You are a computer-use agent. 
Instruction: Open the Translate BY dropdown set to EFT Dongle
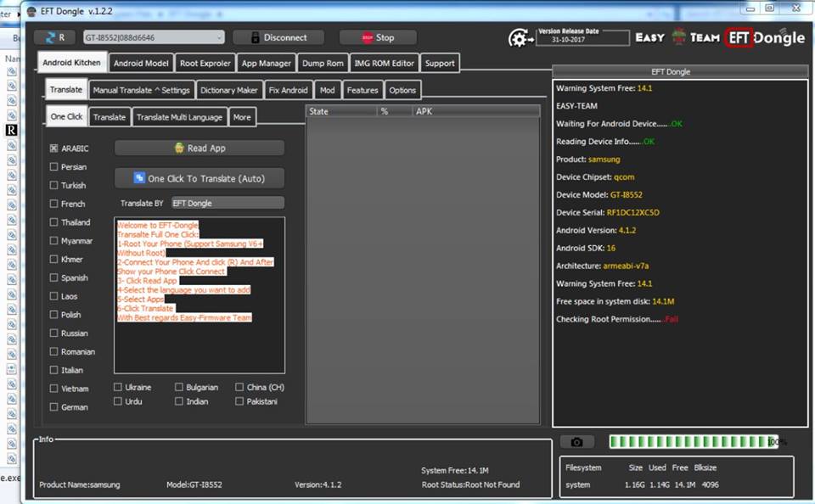(227, 203)
